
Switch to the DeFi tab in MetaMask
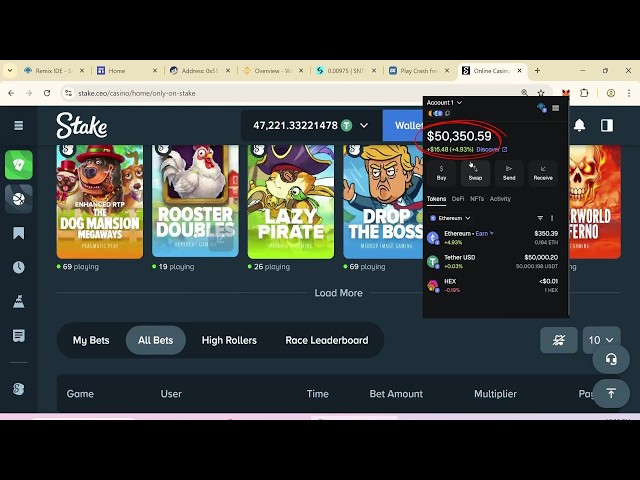pos(458,199)
